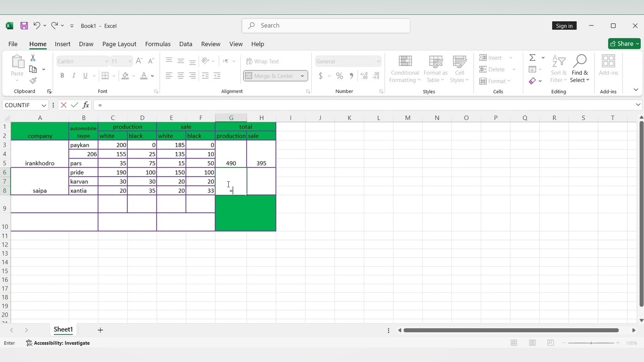
Task: Switch to the Insert tab
Action: (63, 44)
